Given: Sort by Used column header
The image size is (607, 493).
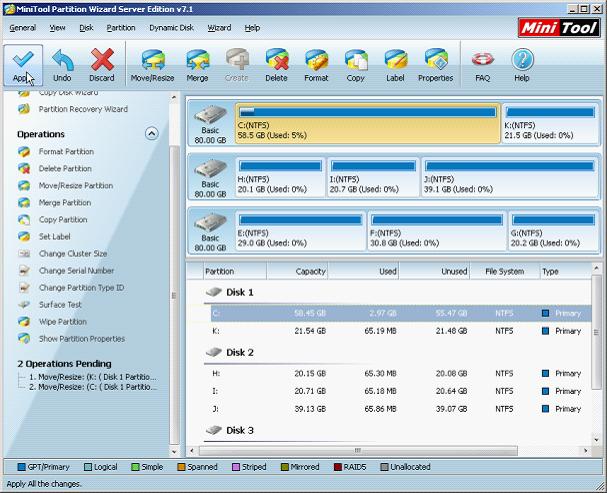Looking at the screenshot, I should (x=364, y=271).
